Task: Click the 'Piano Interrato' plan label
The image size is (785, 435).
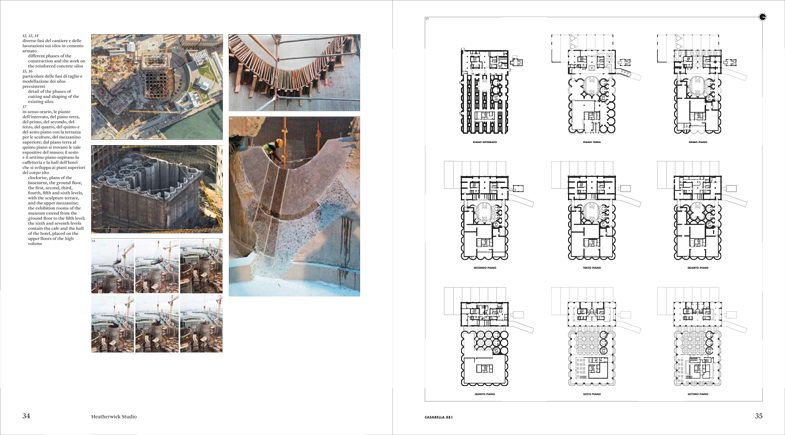Action: [x=485, y=142]
